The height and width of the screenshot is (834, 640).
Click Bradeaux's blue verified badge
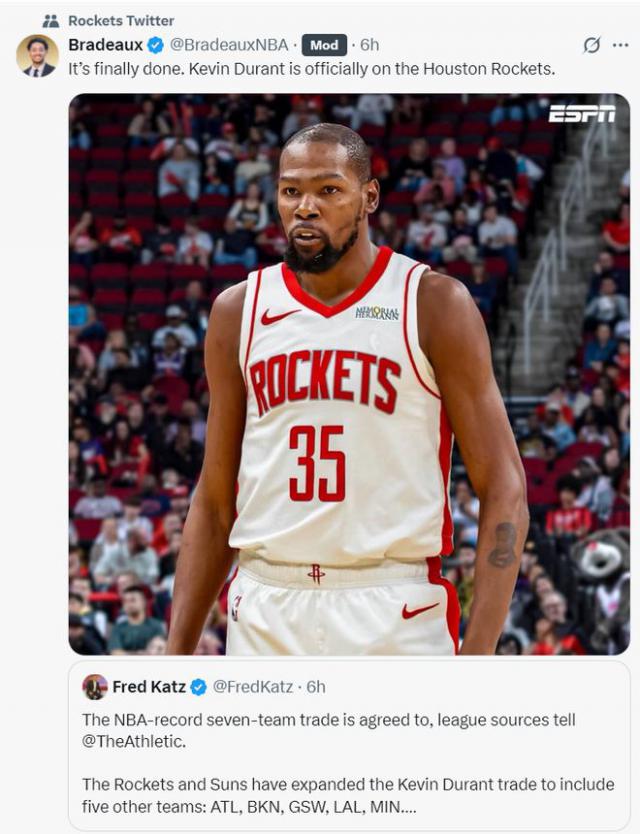click(x=156, y=45)
